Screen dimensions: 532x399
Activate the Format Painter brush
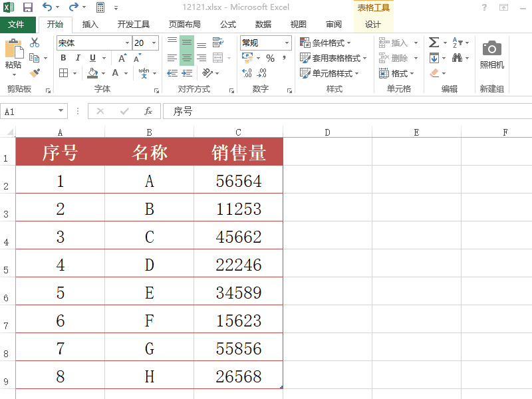[36, 72]
